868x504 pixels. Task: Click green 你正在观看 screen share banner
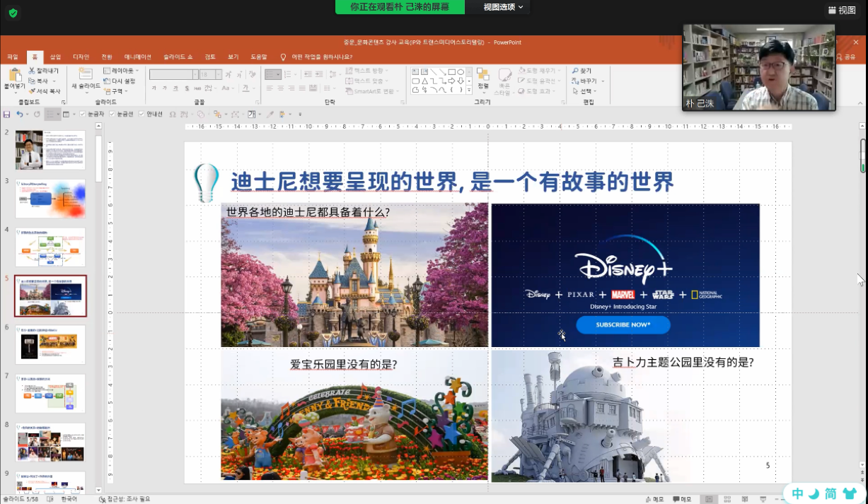click(x=400, y=7)
